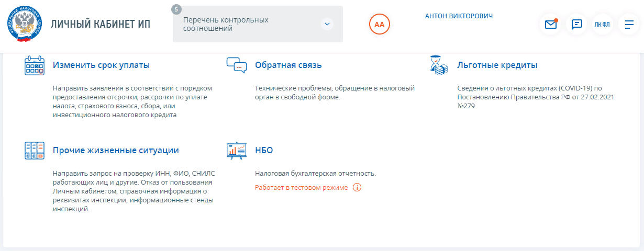The image size is (644, 251).
Task: Click the speech bubbles icon for Обратная связь
Action: tap(236, 65)
